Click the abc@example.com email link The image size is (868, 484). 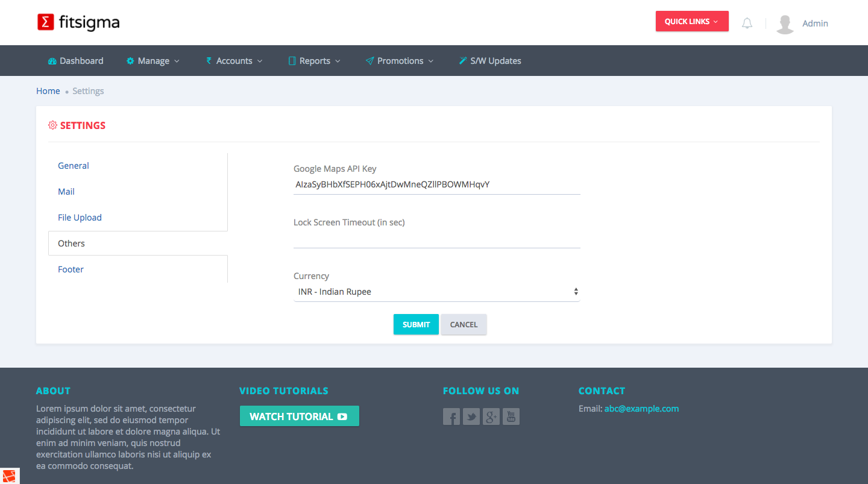[x=641, y=409]
